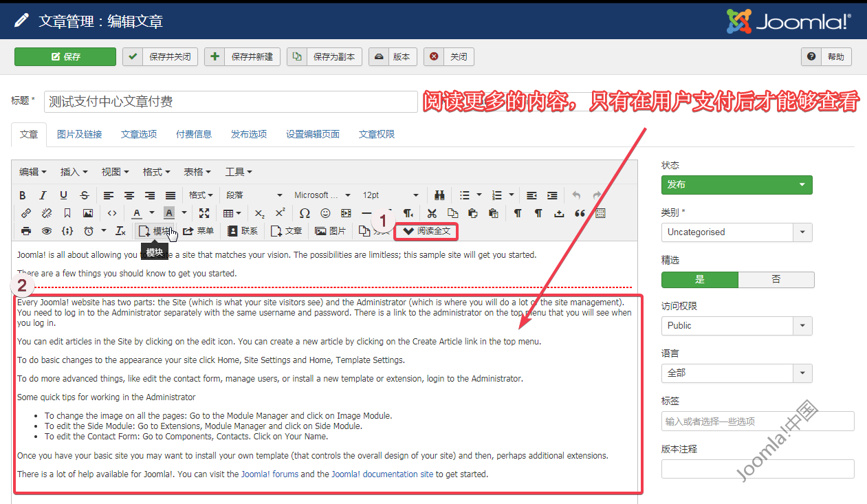The height and width of the screenshot is (504, 867).
Task: Expand background color picker arrow
Action: coord(184,213)
